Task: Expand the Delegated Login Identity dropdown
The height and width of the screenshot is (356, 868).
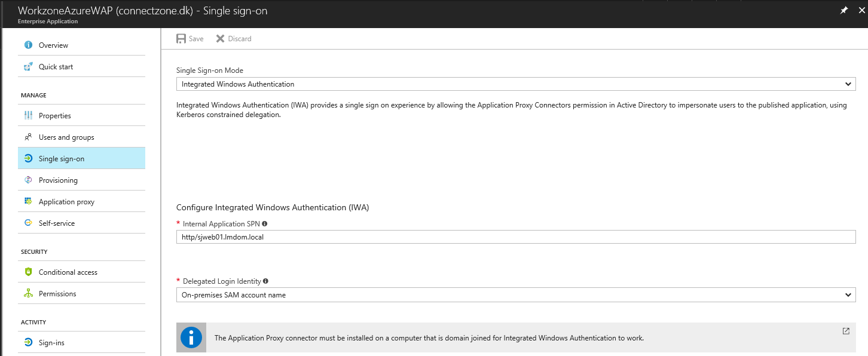Action: coord(516,294)
